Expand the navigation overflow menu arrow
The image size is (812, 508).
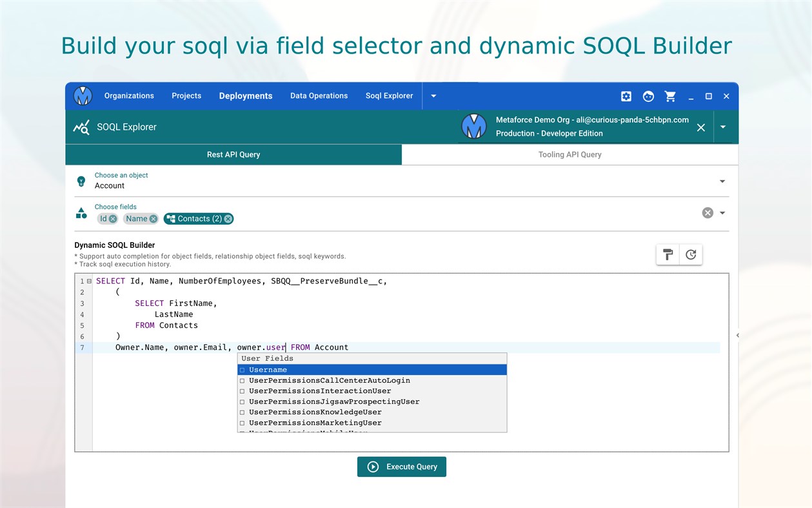coord(433,96)
